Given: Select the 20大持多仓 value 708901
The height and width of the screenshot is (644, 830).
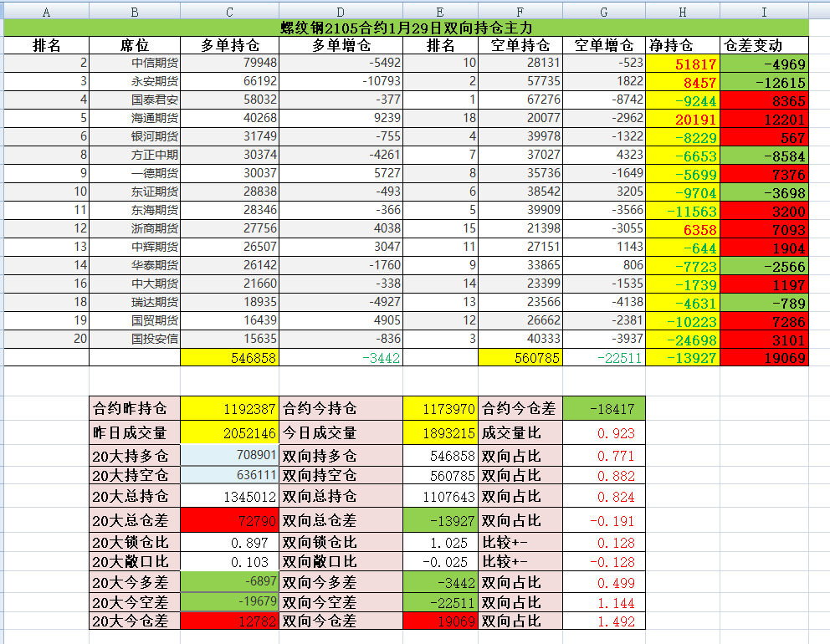Looking at the screenshot, I should click(229, 455).
